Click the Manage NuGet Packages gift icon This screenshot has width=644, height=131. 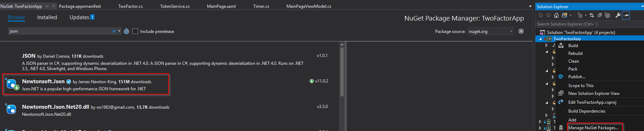(x=561, y=128)
